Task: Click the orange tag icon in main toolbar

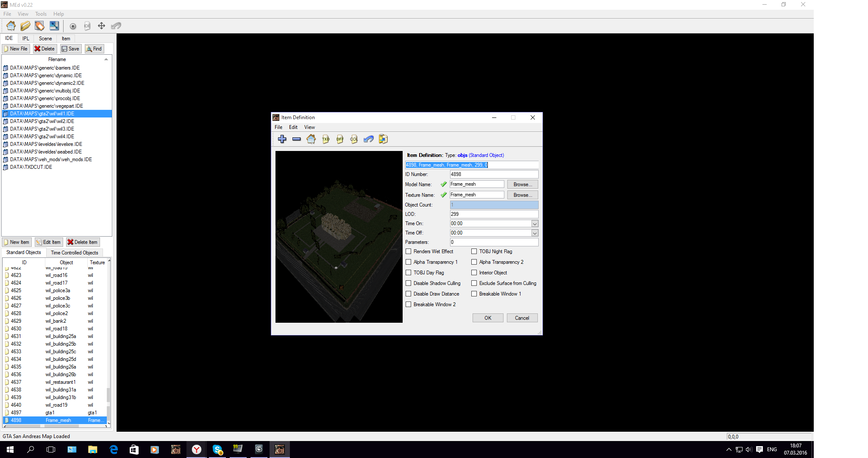Action: tap(39, 26)
